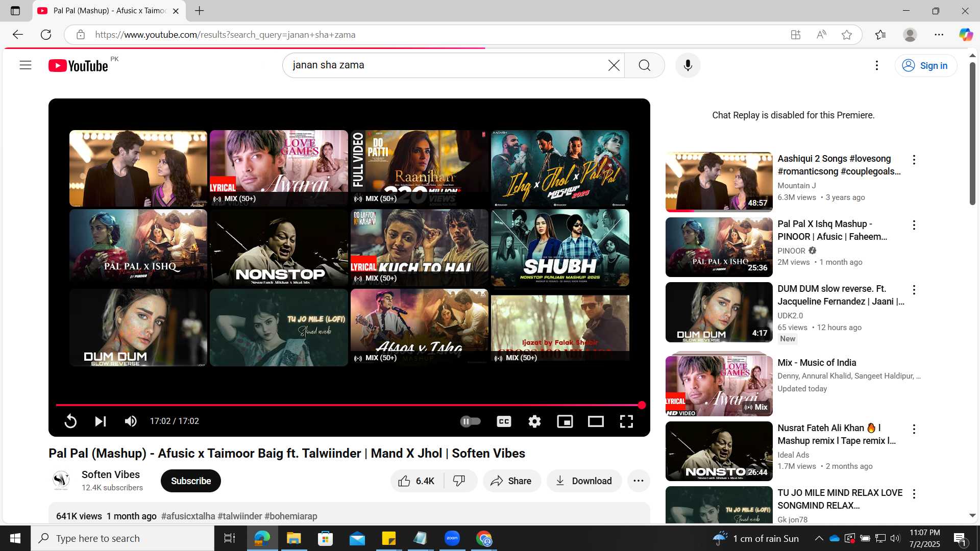Enter full screen mode
This screenshot has height=551, width=980.
click(x=626, y=421)
